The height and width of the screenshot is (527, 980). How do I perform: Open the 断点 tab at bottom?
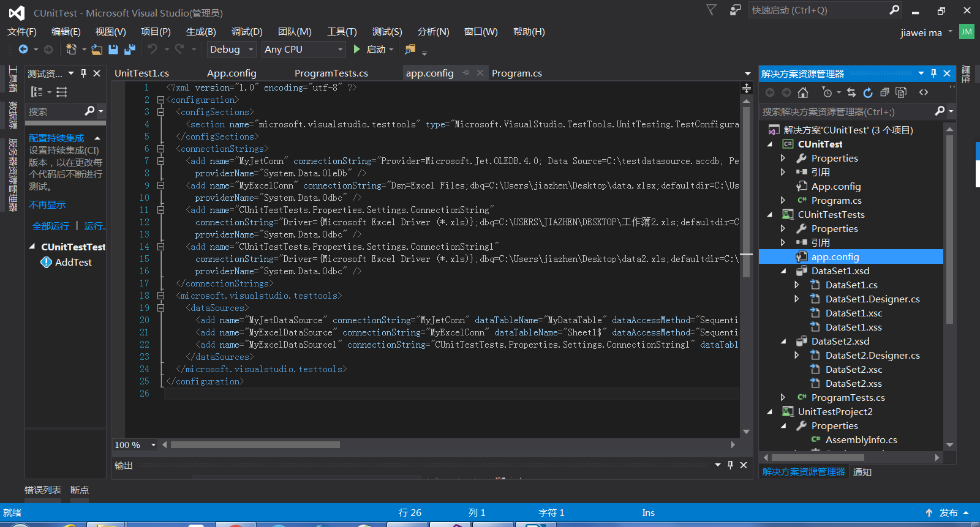[x=80, y=490]
